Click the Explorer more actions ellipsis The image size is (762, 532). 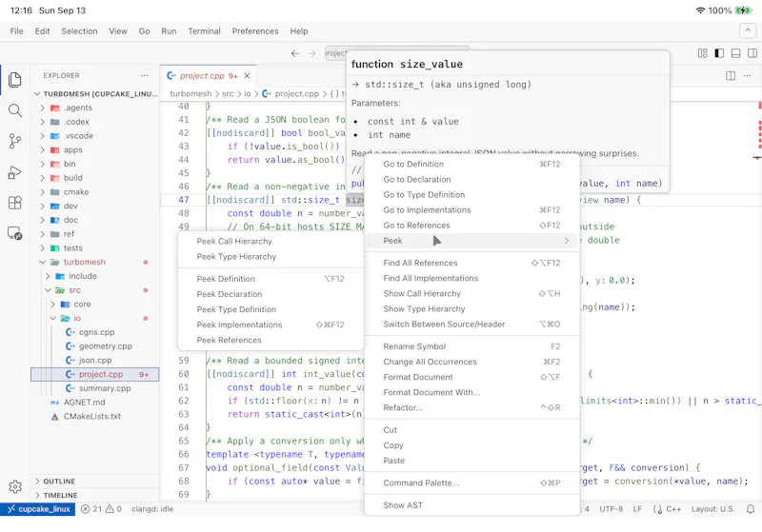pyautogui.click(x=145, y=76)
